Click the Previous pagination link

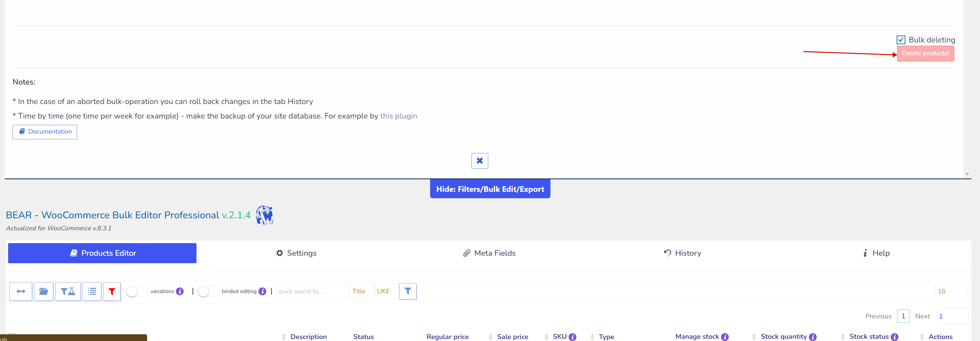point(878,316)
